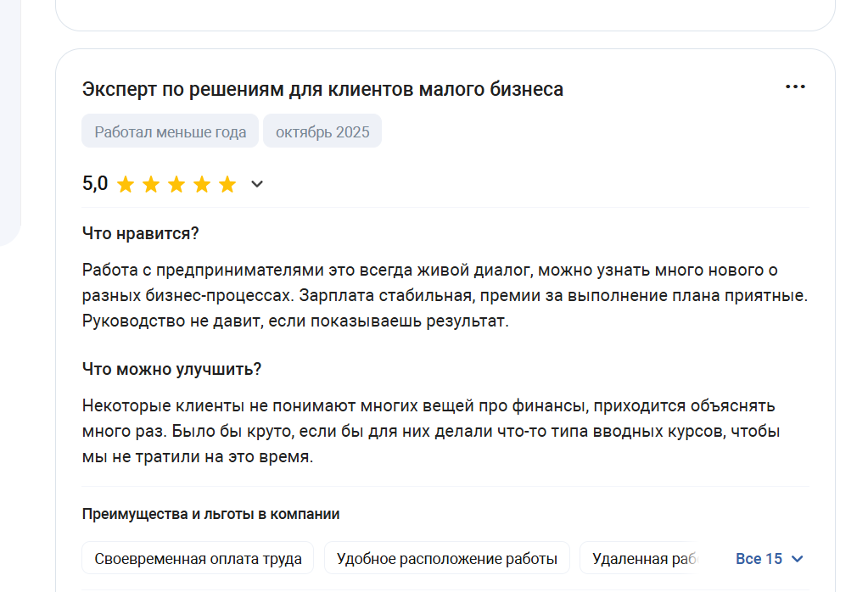The height and width of the screenshot is (592, 868).
Task: Select the "Своевременная оплата труда" benefit chip
Action: 198,559
